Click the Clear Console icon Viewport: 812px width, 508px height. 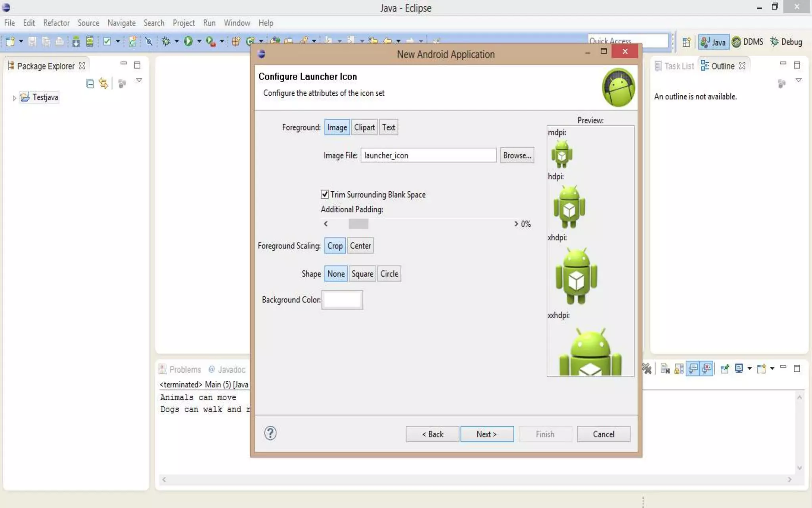pos(665,369)
